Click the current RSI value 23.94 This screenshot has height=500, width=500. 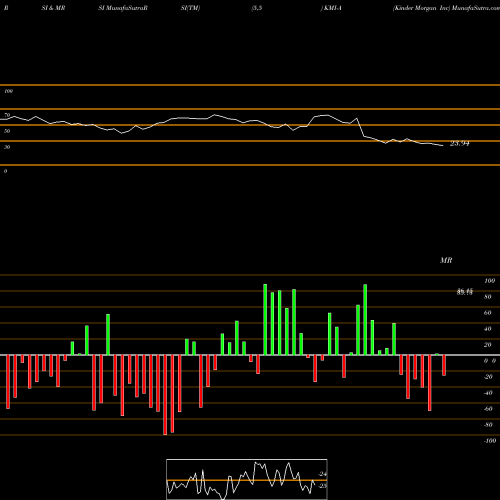(x=460, y=144)
